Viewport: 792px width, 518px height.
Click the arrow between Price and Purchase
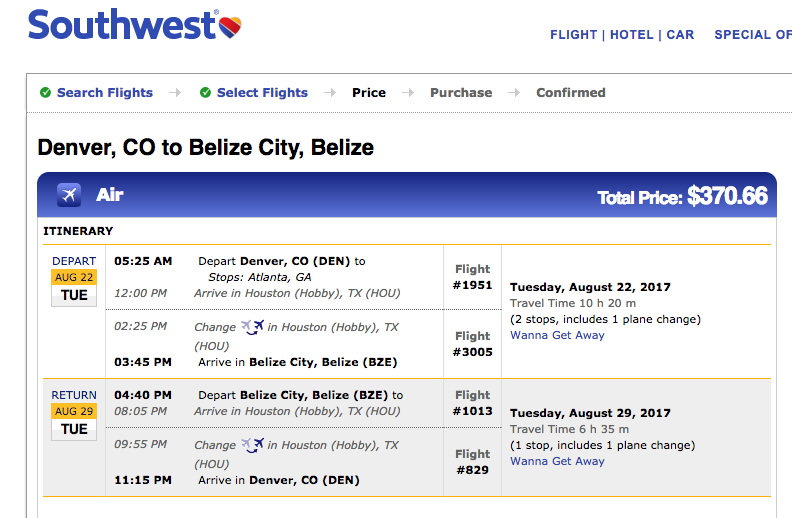coord(408,93)
